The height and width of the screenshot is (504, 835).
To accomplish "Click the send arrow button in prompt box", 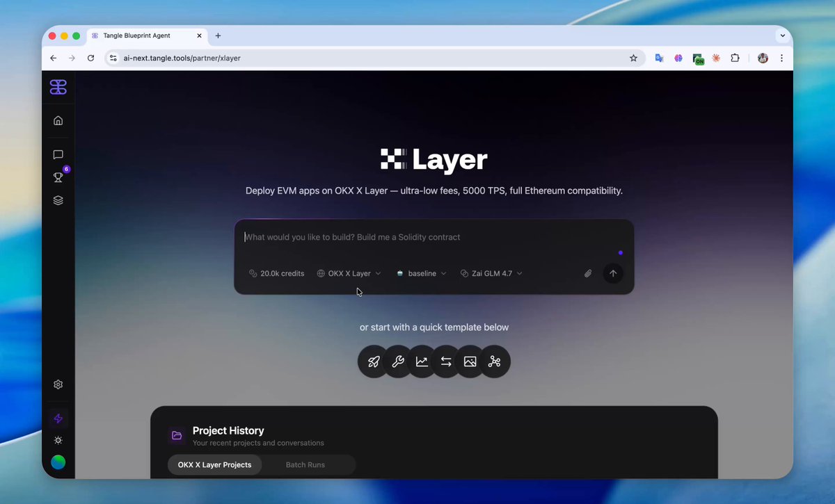I will coord(613,273).
